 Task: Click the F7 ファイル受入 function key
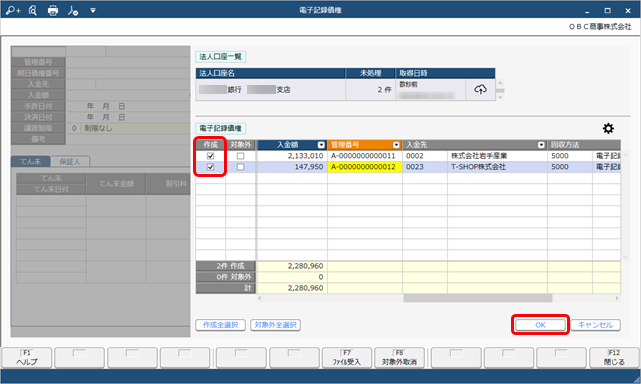pyautogui.click(x=347, y=358)
